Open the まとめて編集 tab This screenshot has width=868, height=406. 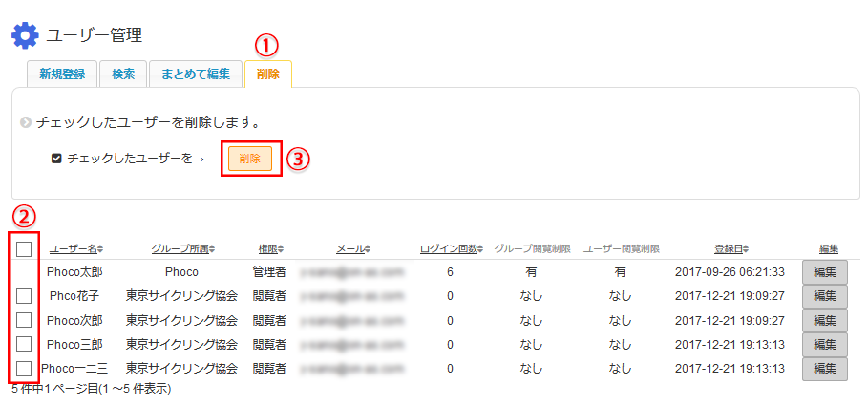coord(195,75)
